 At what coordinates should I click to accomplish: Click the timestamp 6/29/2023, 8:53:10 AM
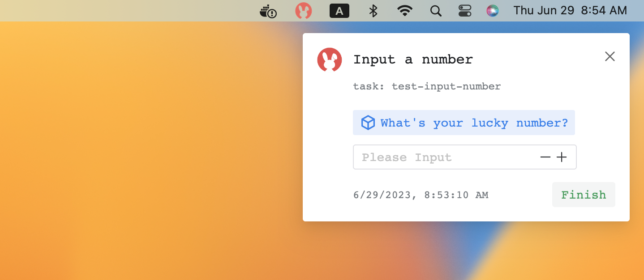(x=421, y=195)
